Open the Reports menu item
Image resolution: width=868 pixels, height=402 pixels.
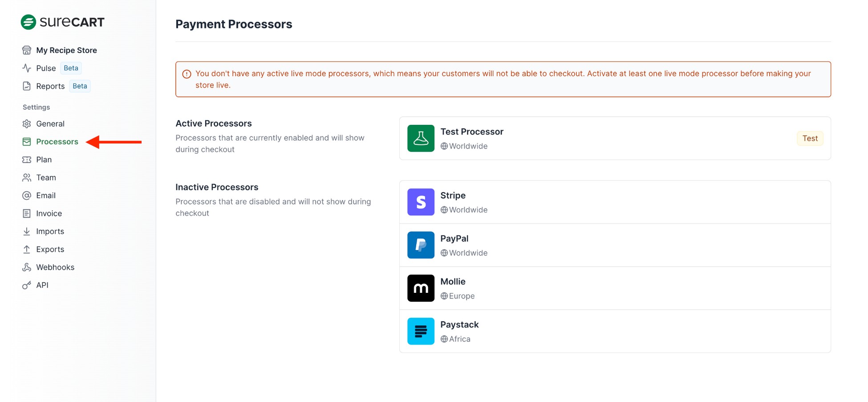coord(50,86)
